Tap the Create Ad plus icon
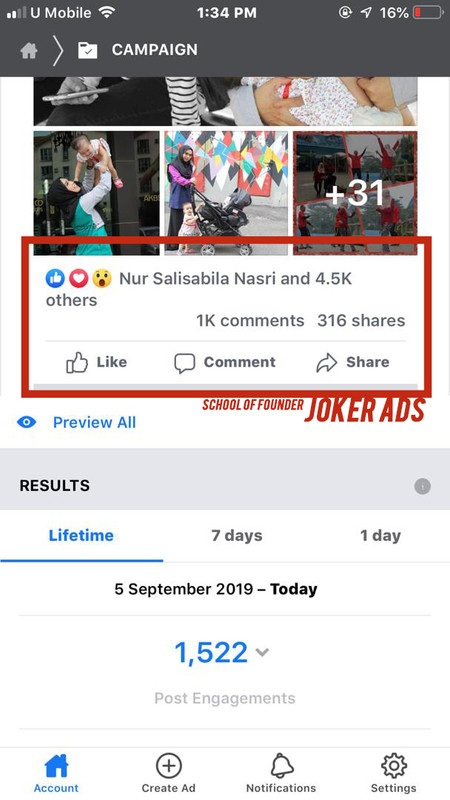450x800 pixels. pos(168,766)
